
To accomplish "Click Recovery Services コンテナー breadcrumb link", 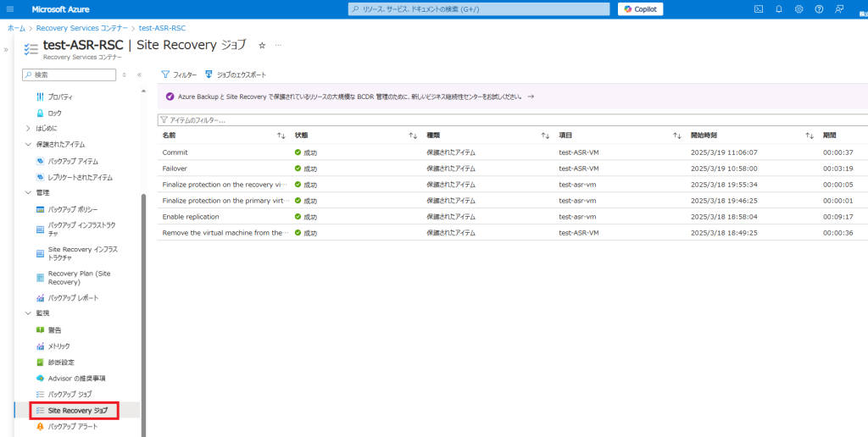I will [81, 28].
